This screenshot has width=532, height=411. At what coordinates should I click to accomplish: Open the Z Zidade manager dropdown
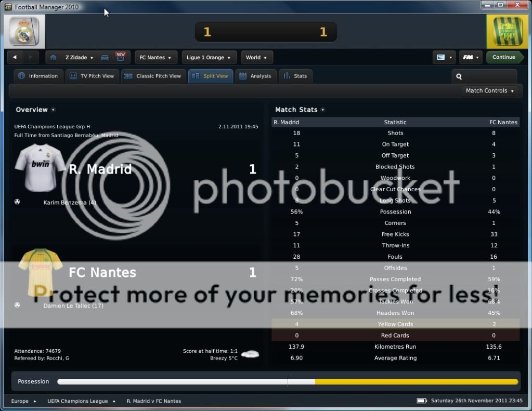(79, 57)
